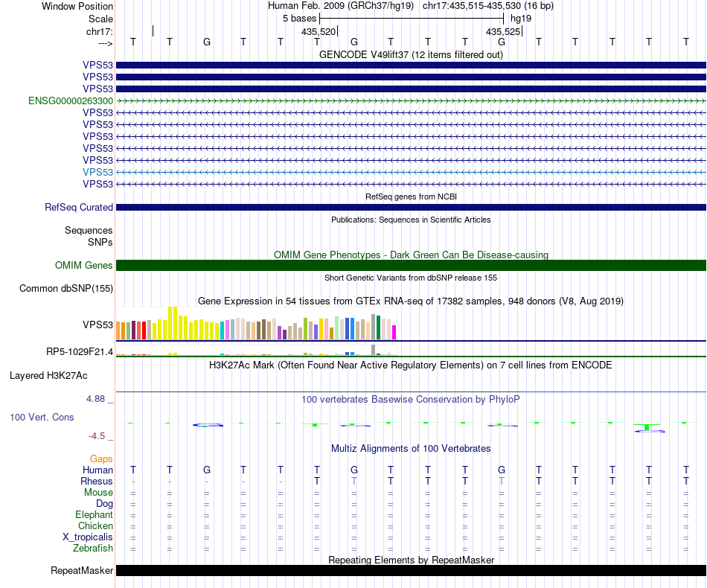Image resolution: width=707 pixels, height=588 pixels.
Task: Click the SNPs track label
Action: [x=100, y=242]
